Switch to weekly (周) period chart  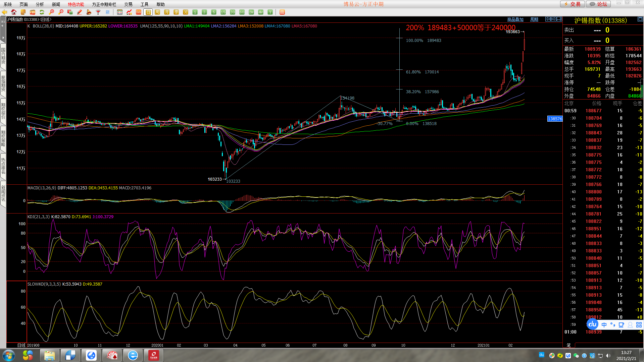157,12
